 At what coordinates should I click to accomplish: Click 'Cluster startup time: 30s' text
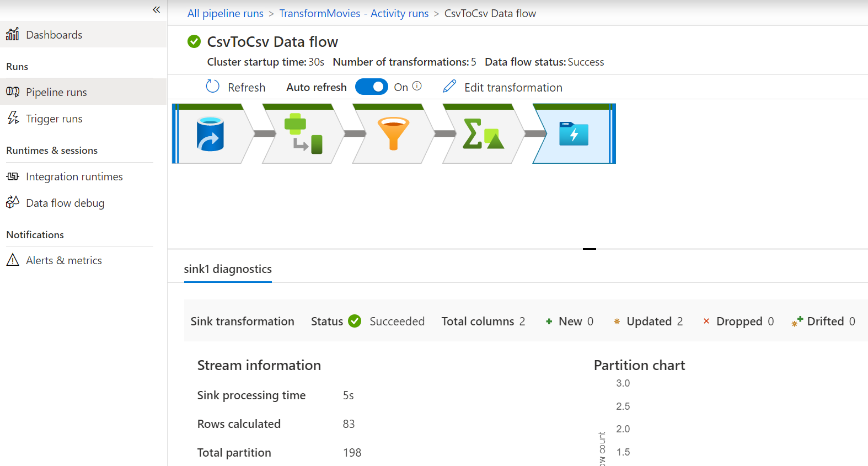(x=266, y=62)
